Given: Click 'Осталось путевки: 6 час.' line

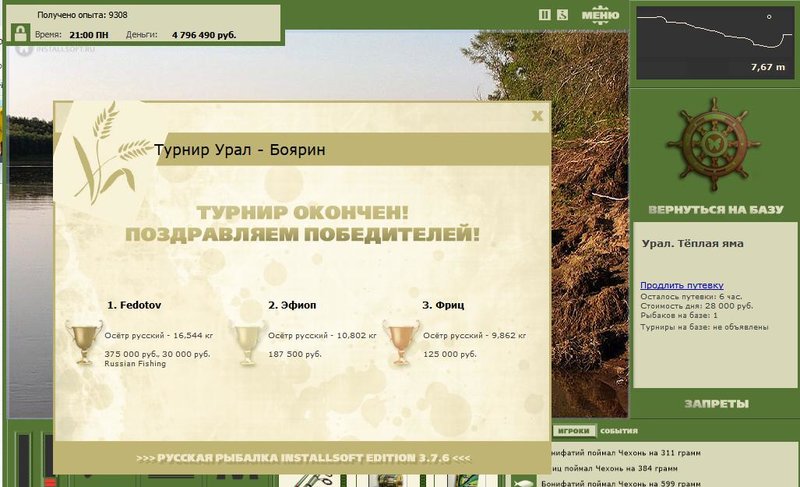Looking at the screenshot, I should (691, 296).
